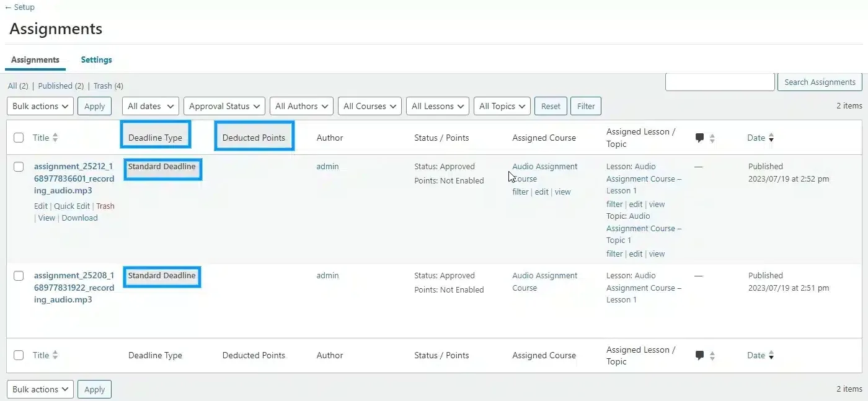The width and height of the screenshot is (868, 401).
Task: Click the comment bubble column header icon
Action: 700,138
